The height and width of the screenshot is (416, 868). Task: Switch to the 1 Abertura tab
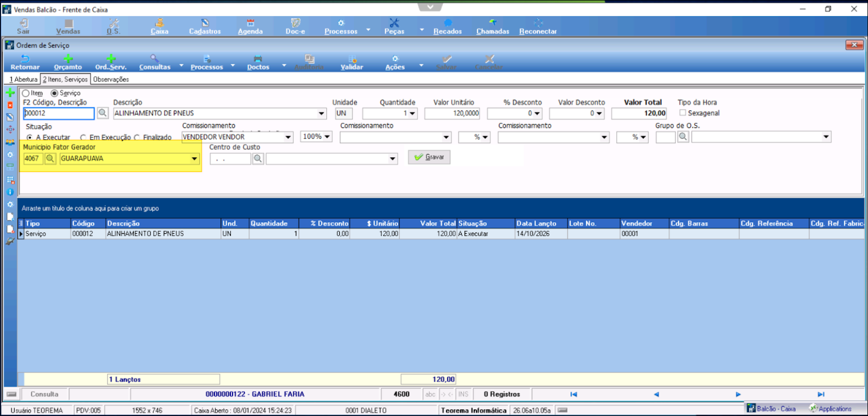[24, 79]
